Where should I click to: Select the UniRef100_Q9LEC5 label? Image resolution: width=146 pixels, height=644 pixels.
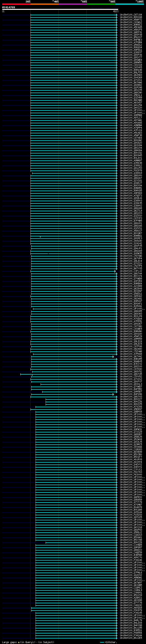[131, 344]
